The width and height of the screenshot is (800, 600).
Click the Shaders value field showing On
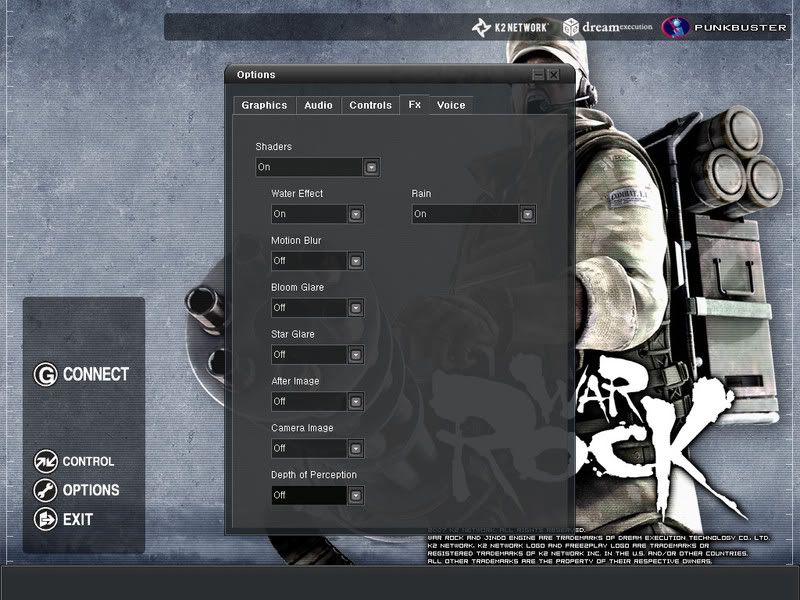(x=309, y=167)
